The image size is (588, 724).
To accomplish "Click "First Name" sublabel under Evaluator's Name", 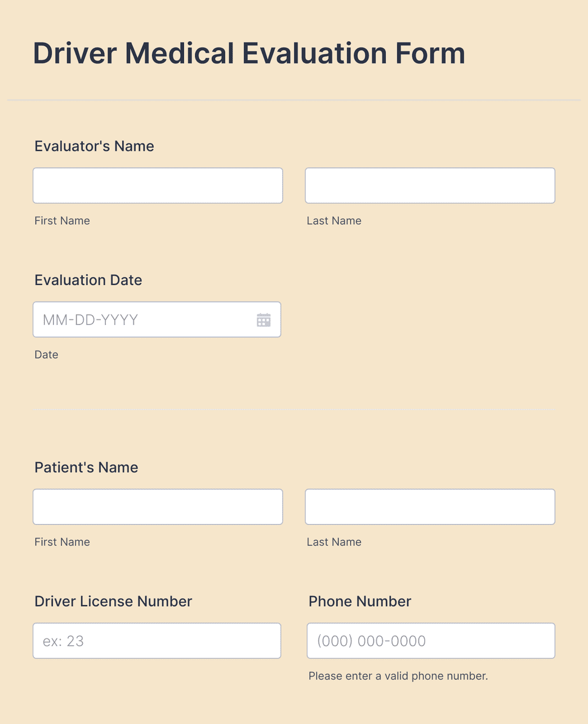I will click(x=62, y=221).
